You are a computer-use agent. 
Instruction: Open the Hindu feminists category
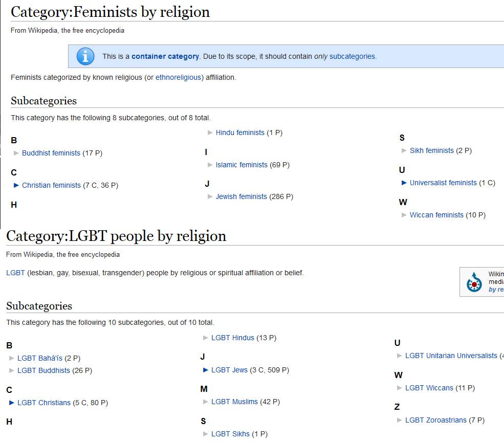coord(240,132)
